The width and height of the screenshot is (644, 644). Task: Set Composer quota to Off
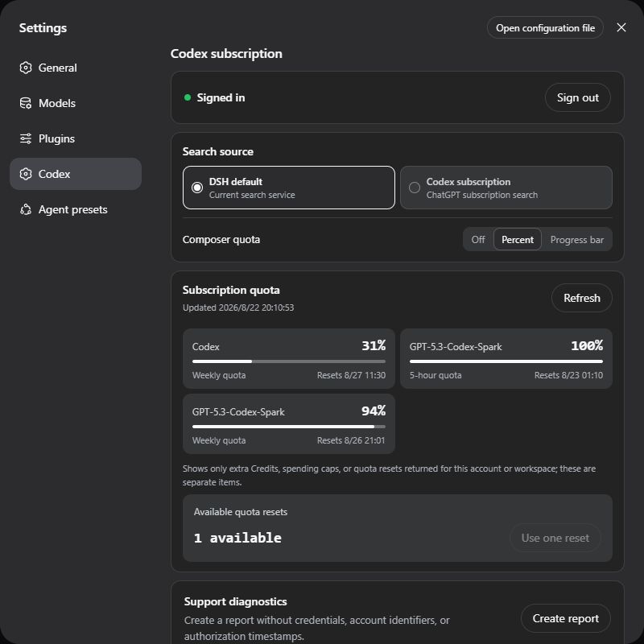point(478,239)
